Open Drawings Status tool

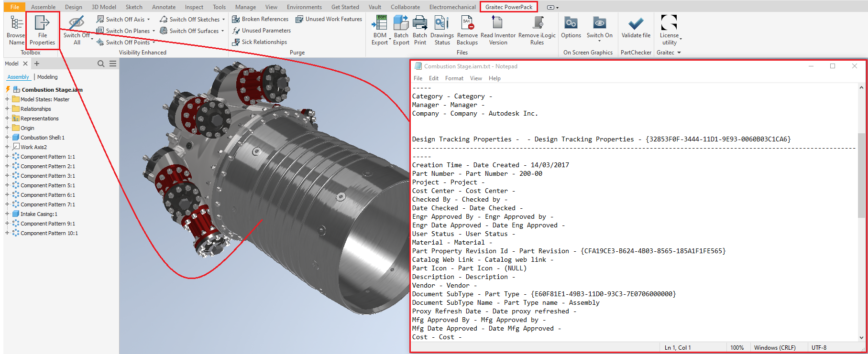point(442,24)
